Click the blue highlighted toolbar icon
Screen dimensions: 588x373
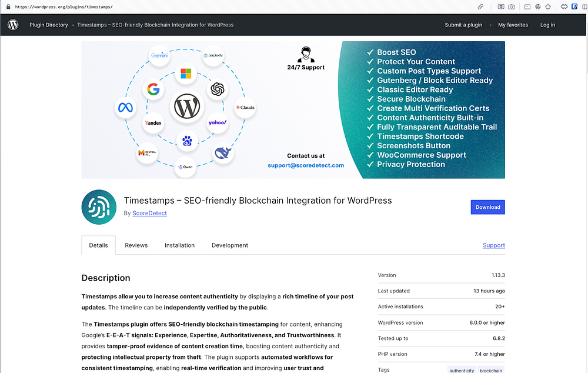pos(574,6)
